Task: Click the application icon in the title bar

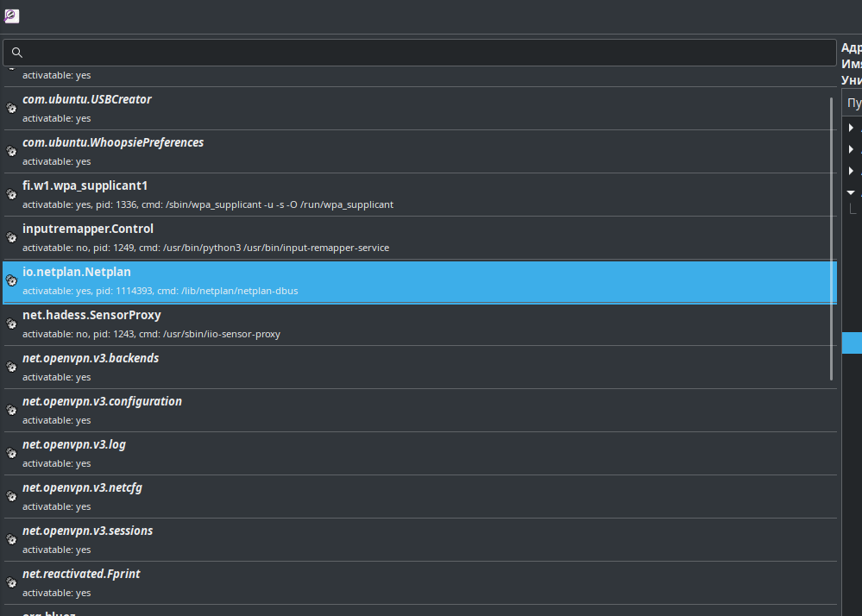Action: (x=11, y=16)
